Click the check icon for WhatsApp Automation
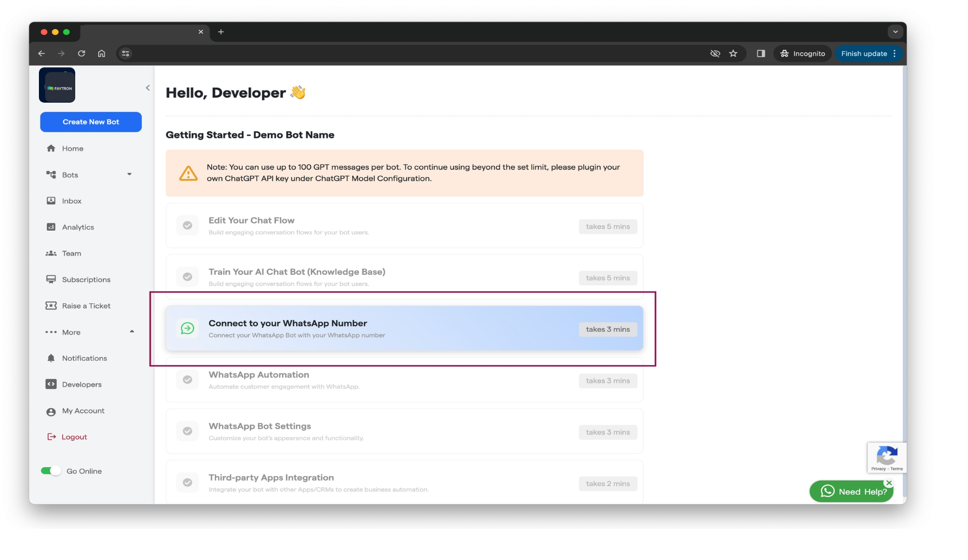 [188, 380]
